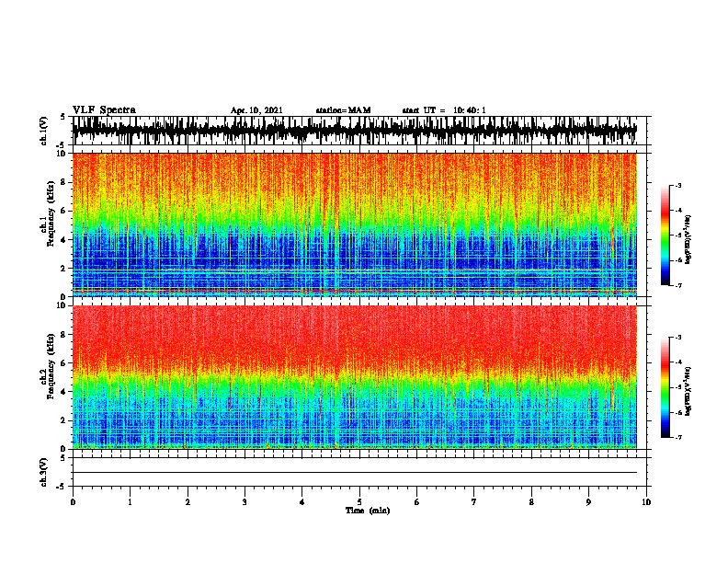This screenshot has height=563, width=728.
Task: Click the '-3' label on ch.1 colorbar
Action: coord(677,185)
